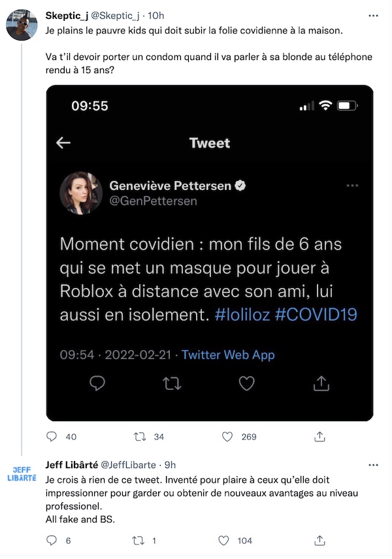Image resolution: width=392 pixels, height=559 pixels.
Task: Reply to Skeptic_j's tweet
Action: 52,437
